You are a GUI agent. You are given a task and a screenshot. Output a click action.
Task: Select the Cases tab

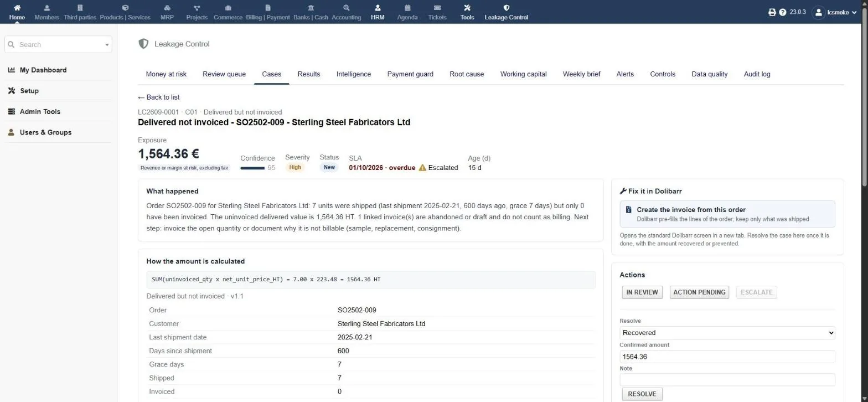272,74
